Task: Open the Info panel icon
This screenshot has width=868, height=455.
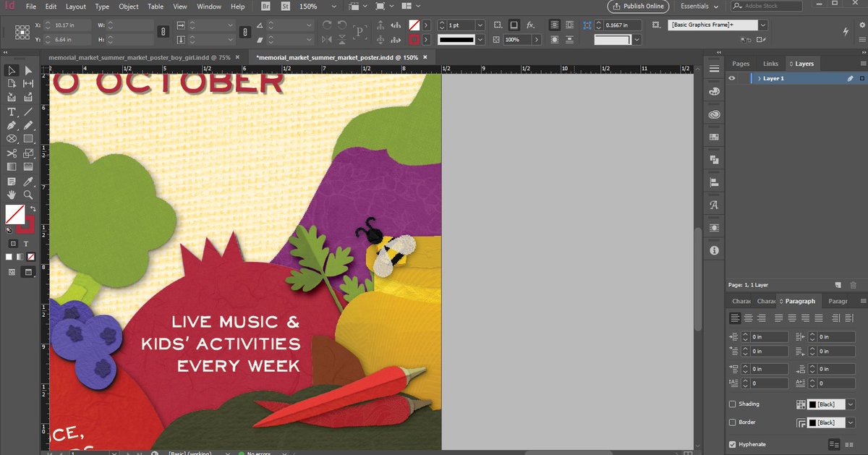Action: [714, 250]
